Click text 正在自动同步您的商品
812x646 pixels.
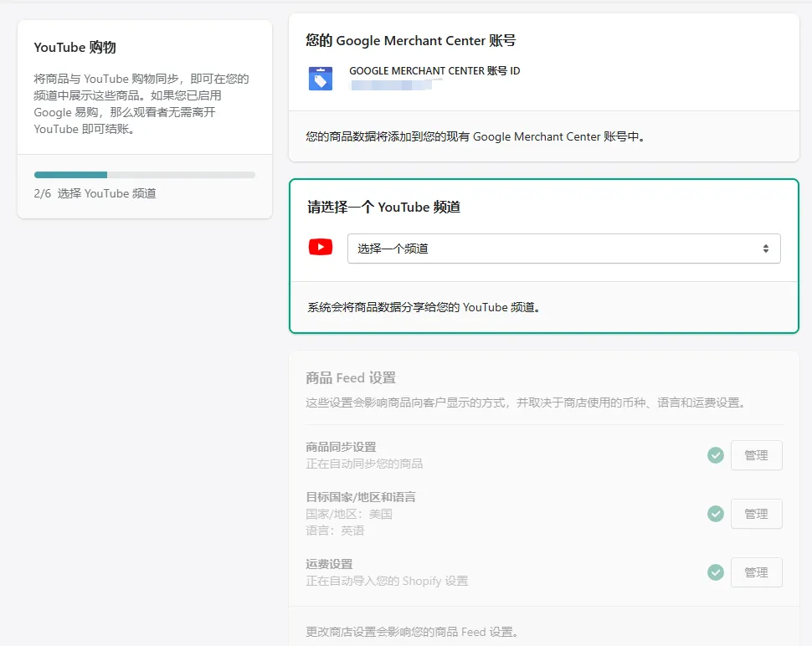tap(364, 464)
